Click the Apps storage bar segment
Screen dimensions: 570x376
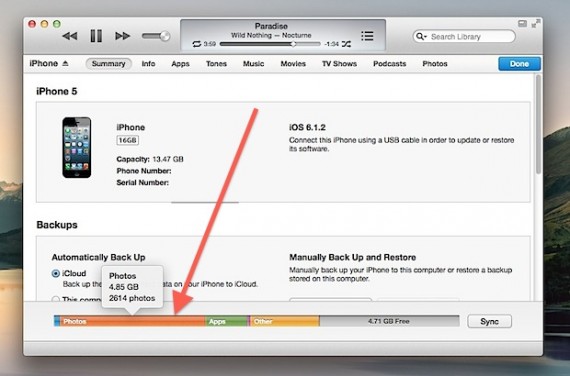tap(227, 321)
